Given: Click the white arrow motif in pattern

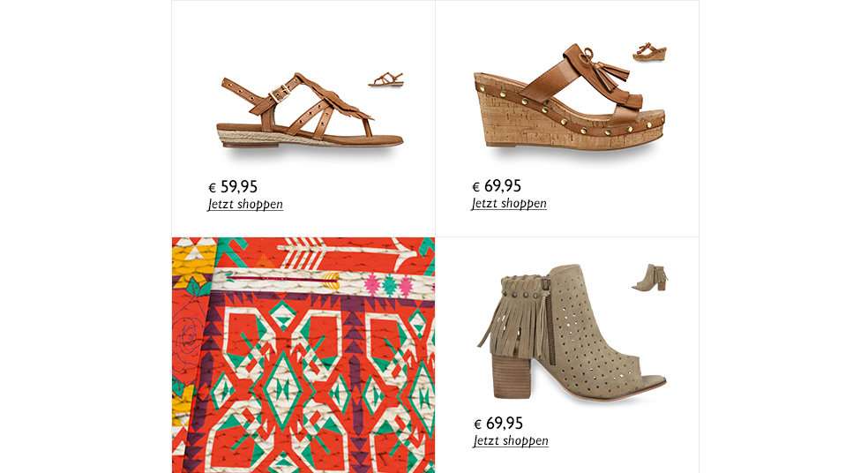Looking at the screenshot, I should [346, 252].
